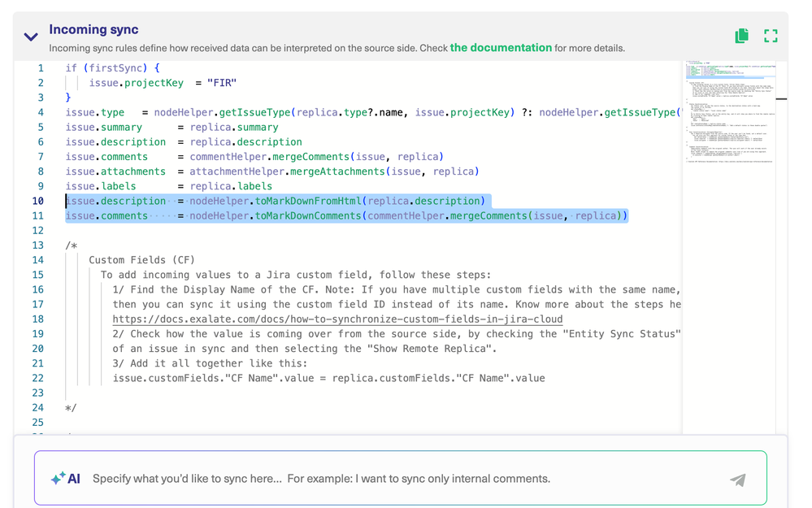
Task: Click "3/ Add it all together like this:"
Action: pyautogui.click(x=210, y=363)
